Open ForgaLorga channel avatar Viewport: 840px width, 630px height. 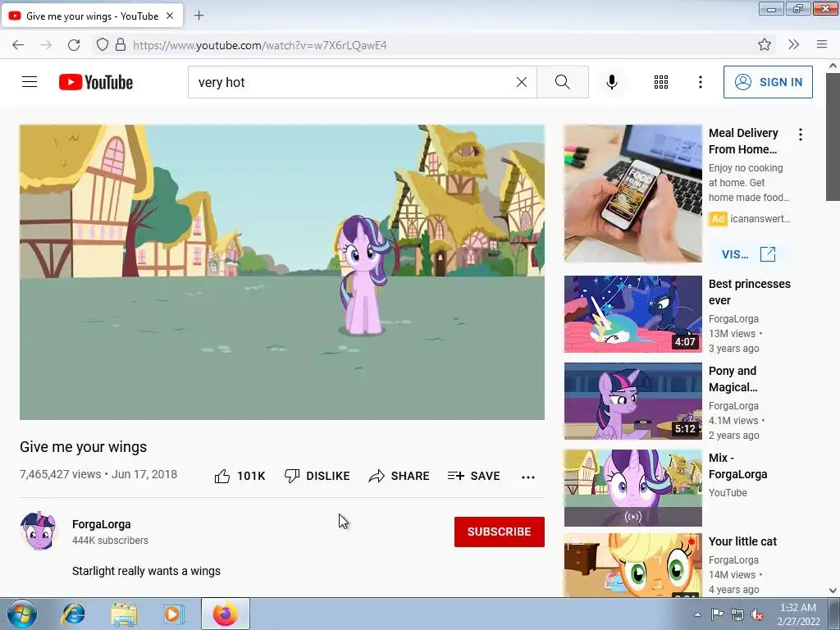click(38, 532)
